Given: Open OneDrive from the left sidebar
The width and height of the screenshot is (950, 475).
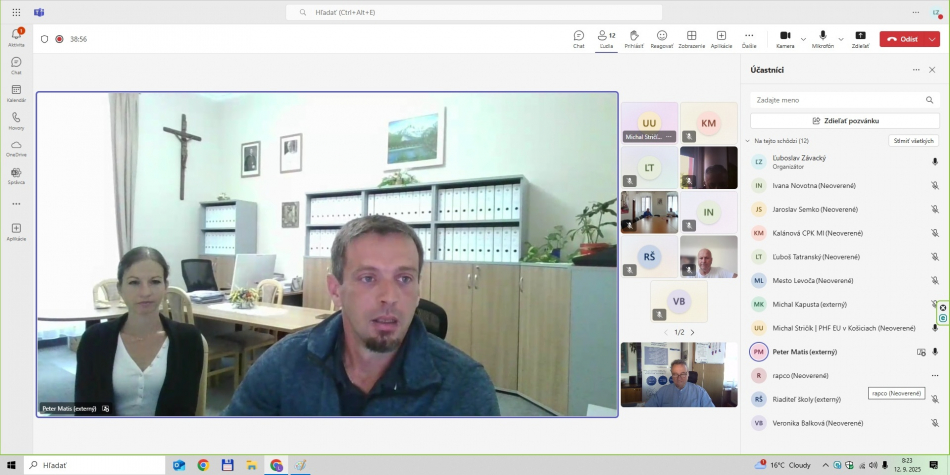Looking at the screenshot, I should (16, 147).
